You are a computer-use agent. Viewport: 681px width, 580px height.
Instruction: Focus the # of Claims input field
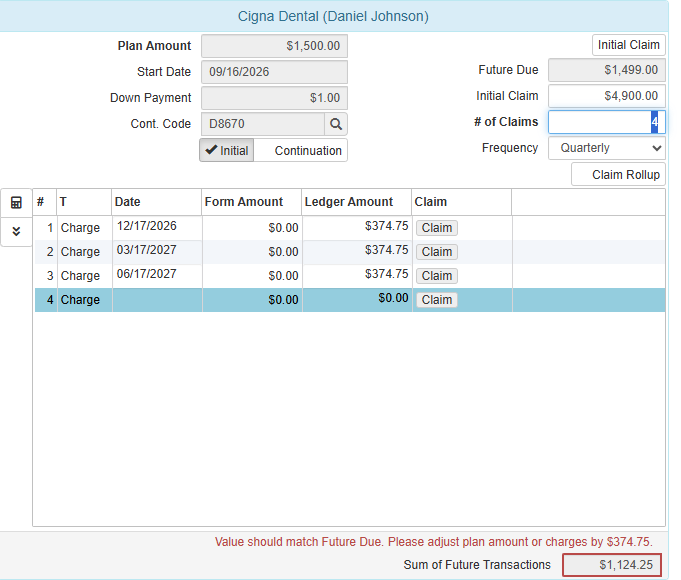[x=607, y=122]
